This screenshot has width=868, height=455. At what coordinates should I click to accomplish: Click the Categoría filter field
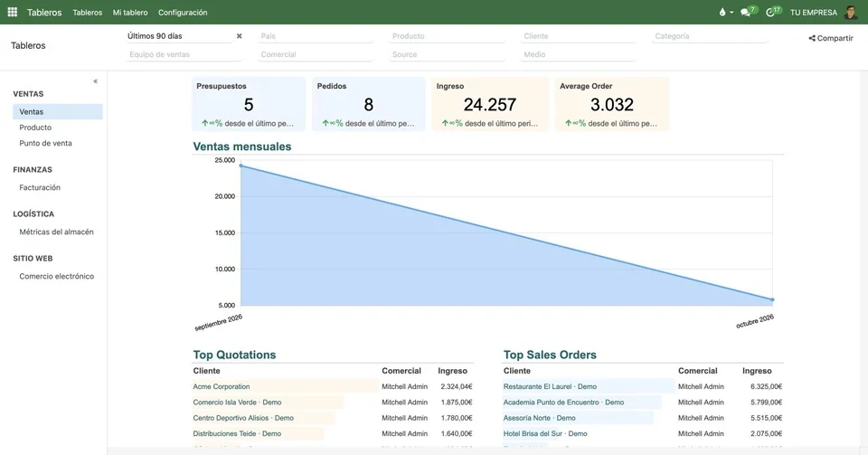pyautogui.click(x=710, y=36)
